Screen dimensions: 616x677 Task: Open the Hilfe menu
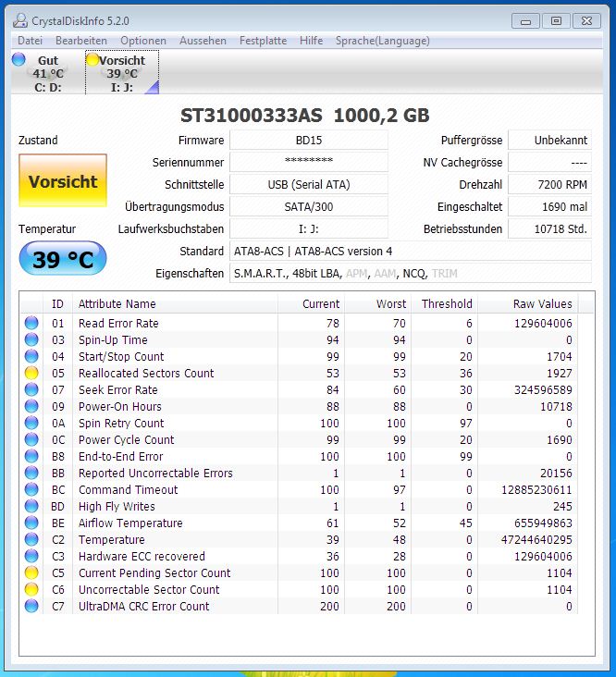point(312,41)
